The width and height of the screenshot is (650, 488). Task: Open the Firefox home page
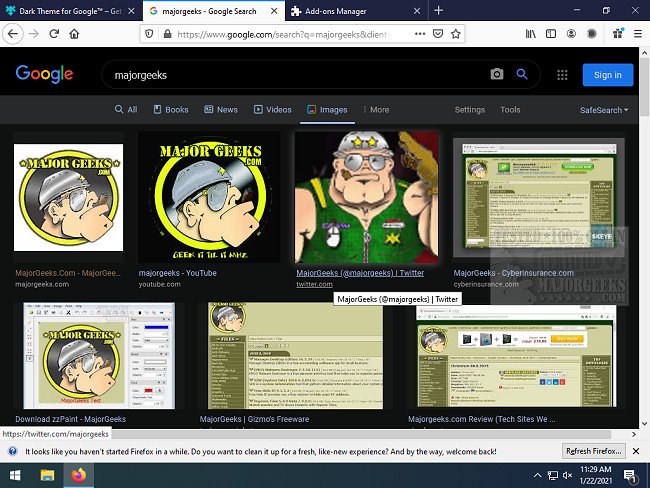(74, 34)
